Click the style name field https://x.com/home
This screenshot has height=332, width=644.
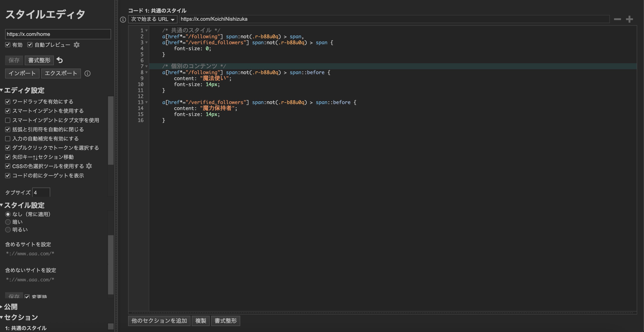58,34
